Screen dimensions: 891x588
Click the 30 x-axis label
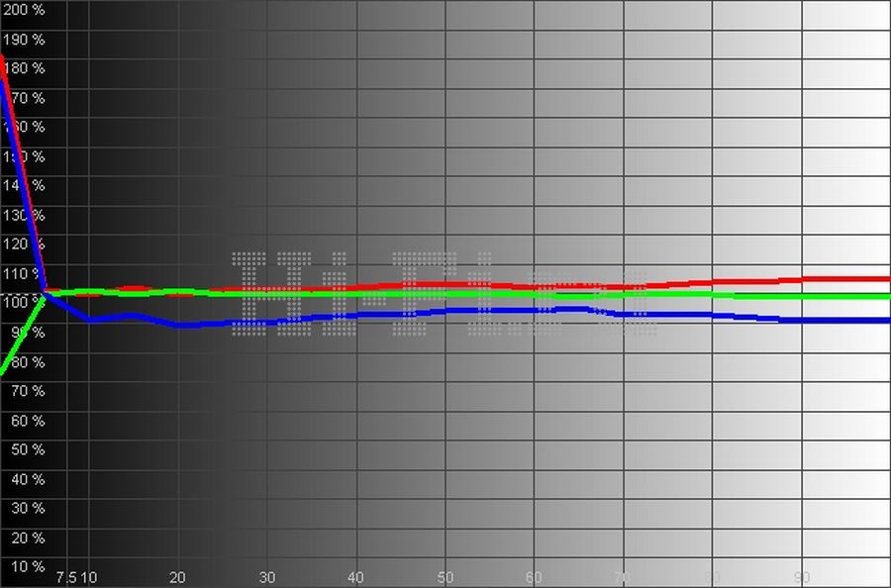267,577
